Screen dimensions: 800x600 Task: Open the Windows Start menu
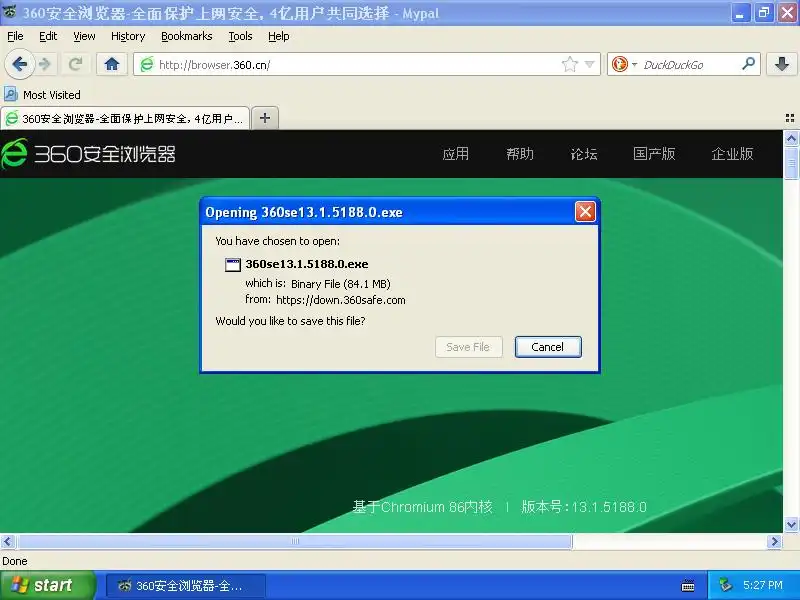pos(48,585)
